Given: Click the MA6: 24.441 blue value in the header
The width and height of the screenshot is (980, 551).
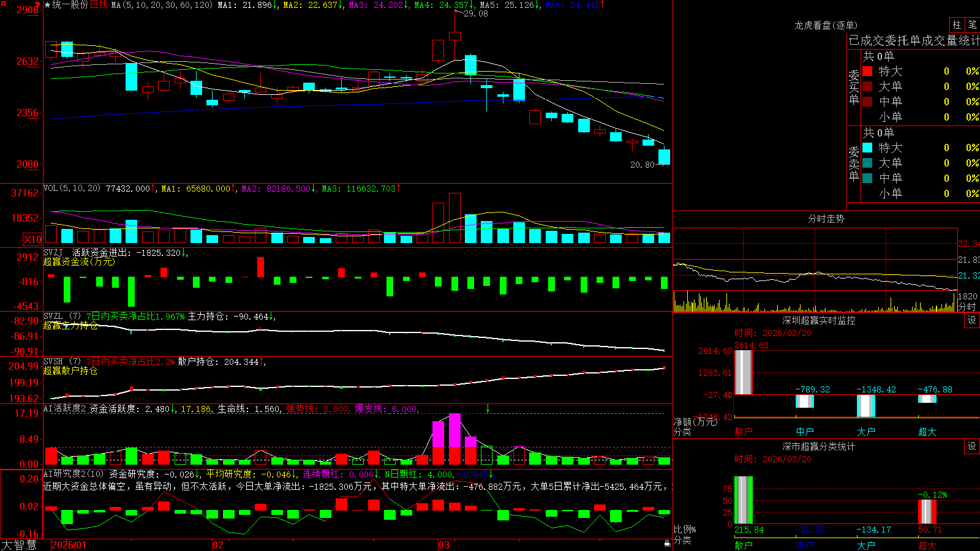Looking at the screenshot, I should [x=575, y=5].
